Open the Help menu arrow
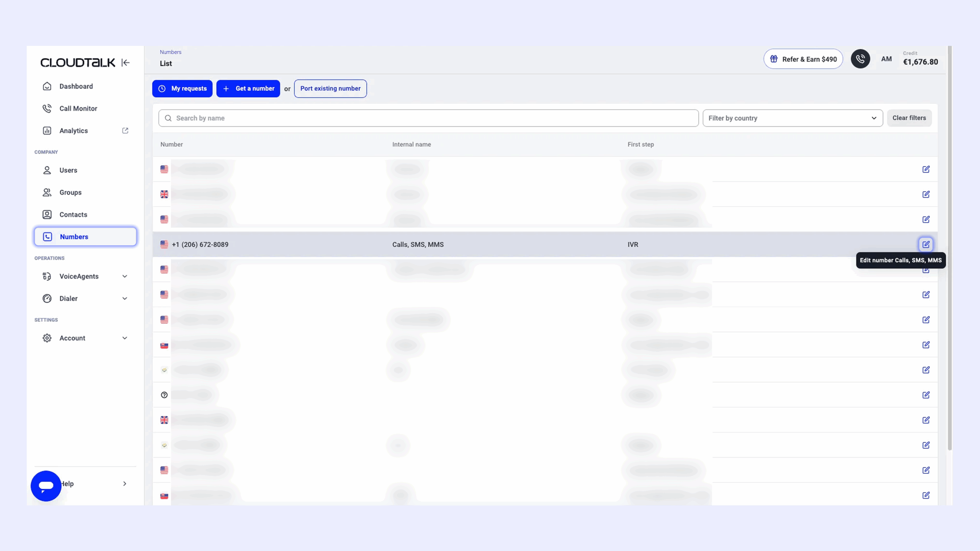This screenshot has width=980, height=551. click(125, 484)
